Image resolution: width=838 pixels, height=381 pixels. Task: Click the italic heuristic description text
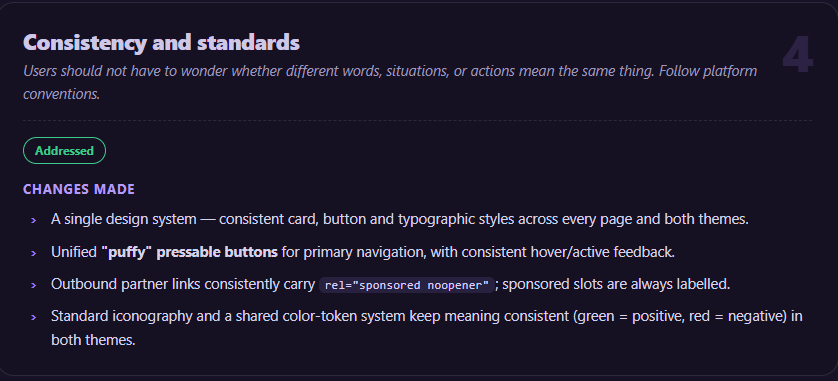coord(390,82)
